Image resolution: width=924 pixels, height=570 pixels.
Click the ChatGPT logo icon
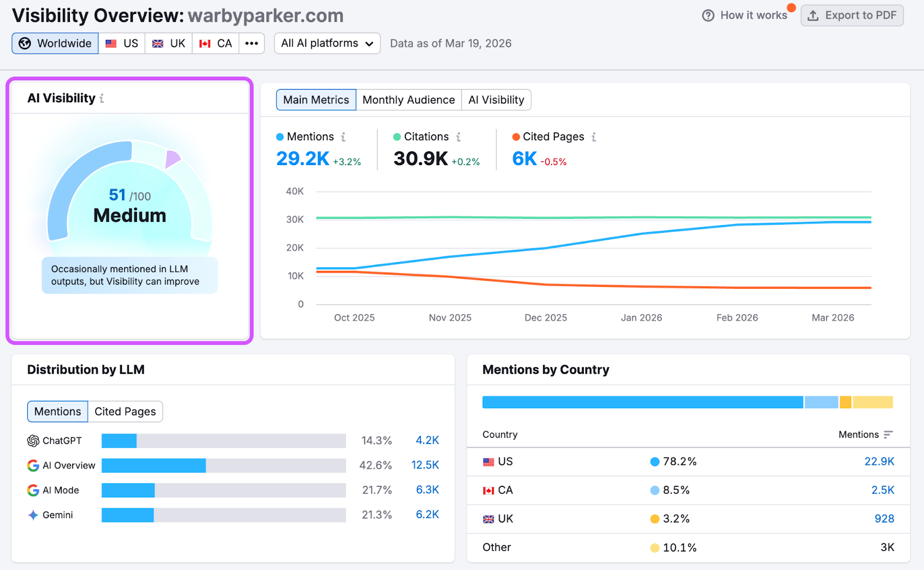coord(33,441)
